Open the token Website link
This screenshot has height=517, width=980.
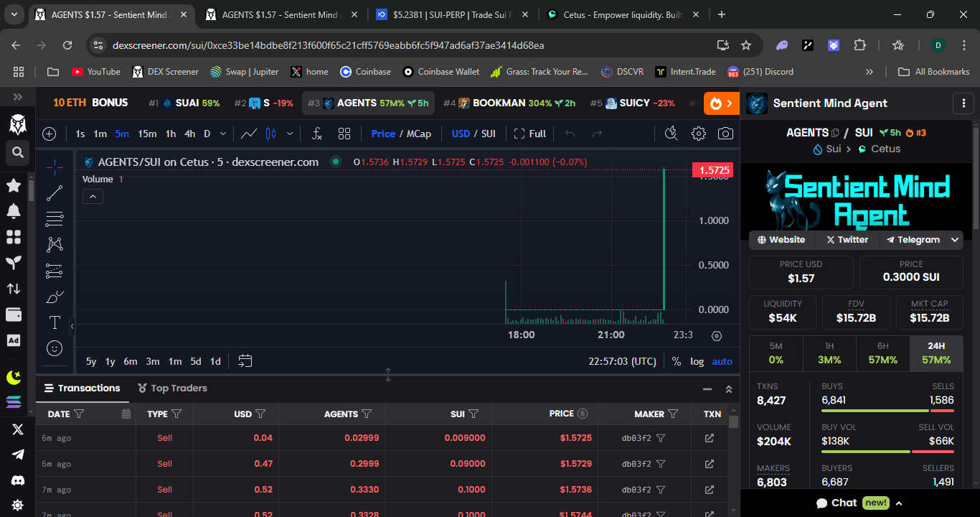pyautogui.click(x=781, y=240)
